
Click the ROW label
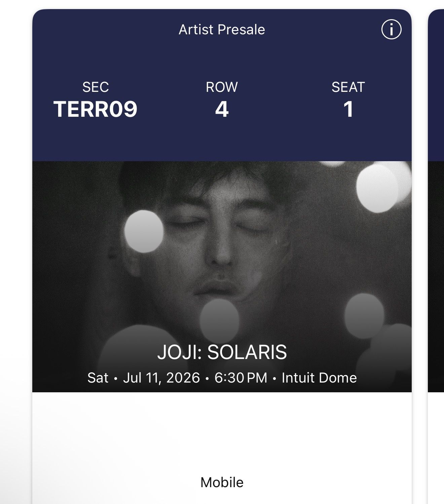click(222, 87)
